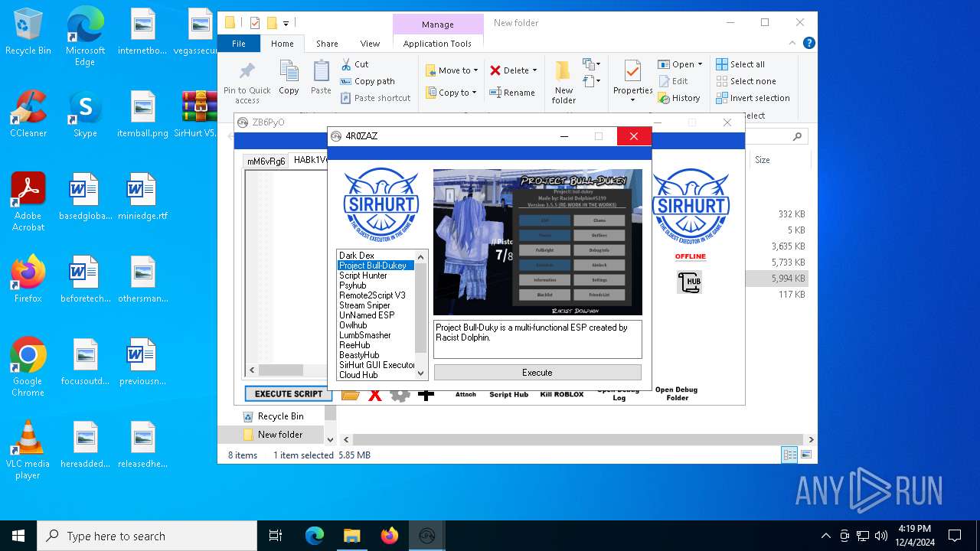Viewport: 980px width, 551px height.
Task: Open the Application Tools tab
Action: pyautogui.click(x=437, y=44)
